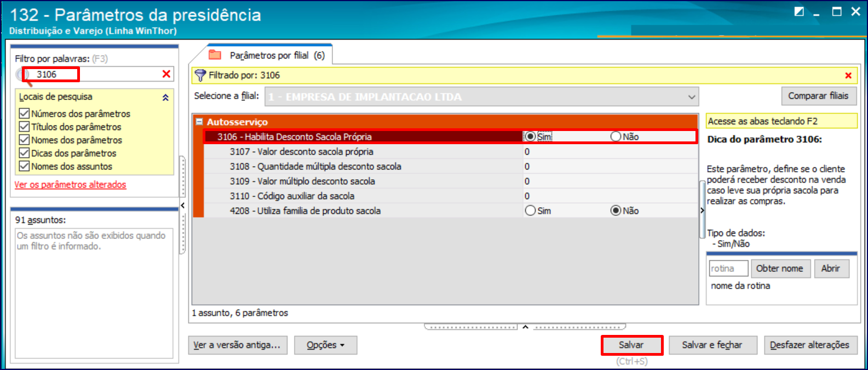This screenshot has height=370, width=868.
Task: Toggle Nomes dos assuntos checkbox
Action: pos(24,166)
